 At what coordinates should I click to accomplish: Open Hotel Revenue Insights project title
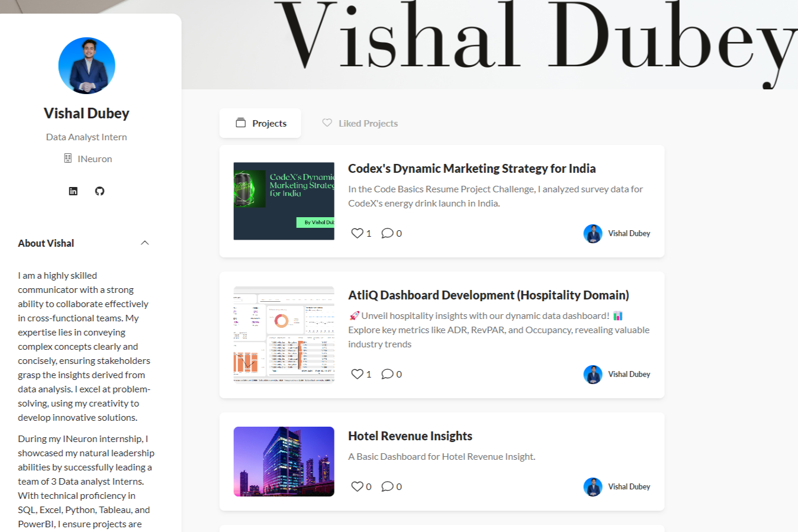(410, 436)
